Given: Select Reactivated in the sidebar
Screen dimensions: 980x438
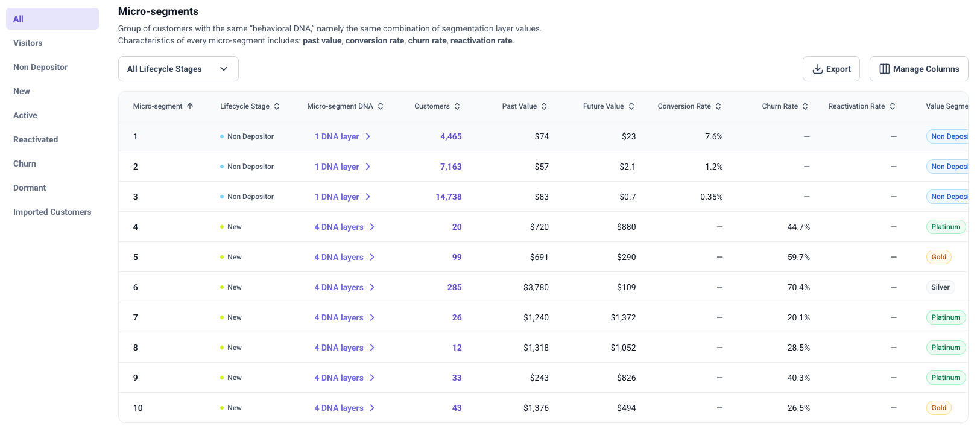Looking at the screenshot, I should pyautogui.click(x=52, y=139).
